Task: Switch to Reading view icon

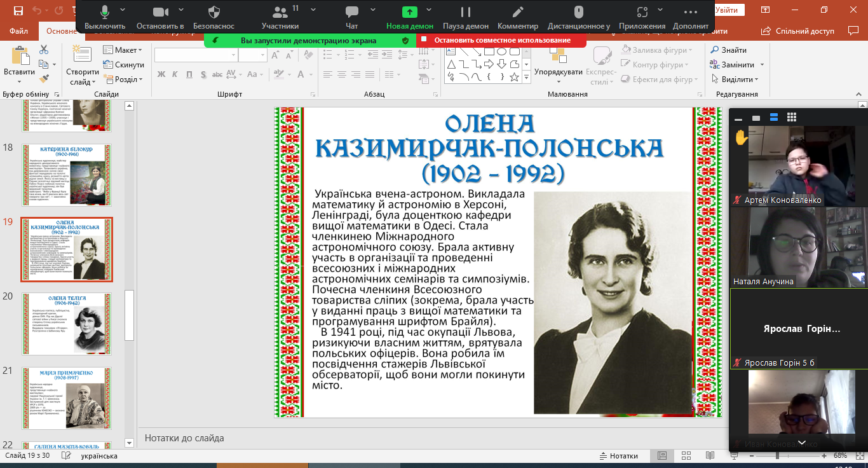Action: [710, 456]
